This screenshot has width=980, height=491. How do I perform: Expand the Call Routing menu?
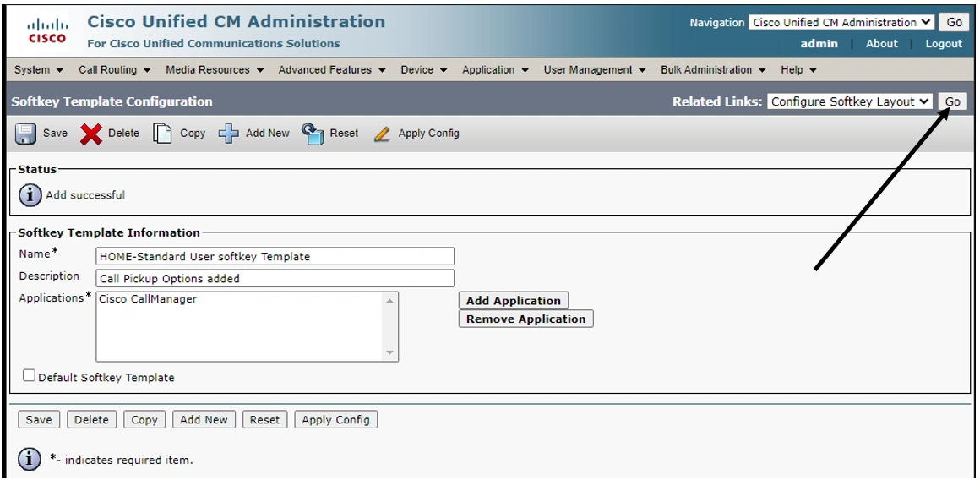click(x=114, y=70)
